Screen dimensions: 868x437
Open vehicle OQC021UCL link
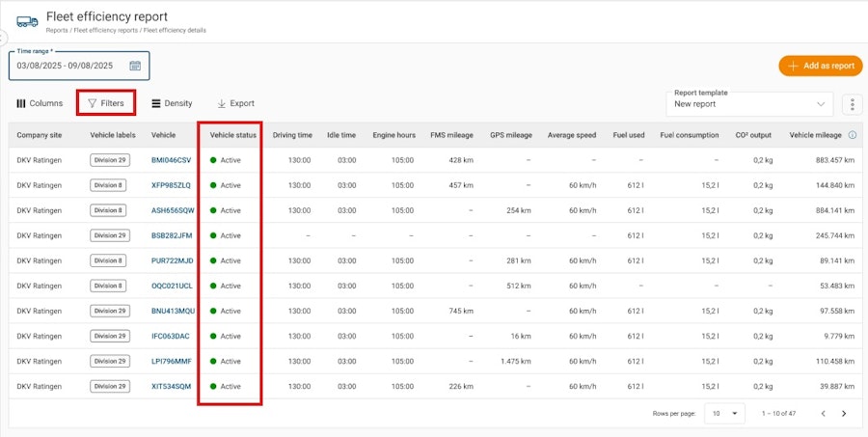(172, 286)
